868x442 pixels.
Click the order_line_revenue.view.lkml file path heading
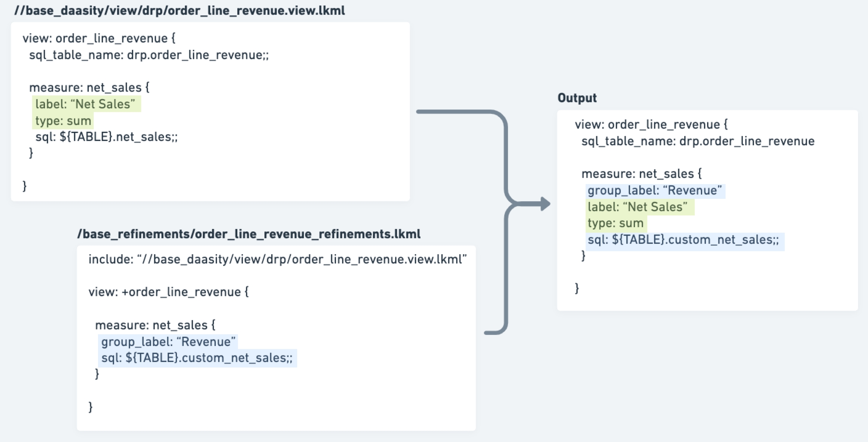point(179,11)
